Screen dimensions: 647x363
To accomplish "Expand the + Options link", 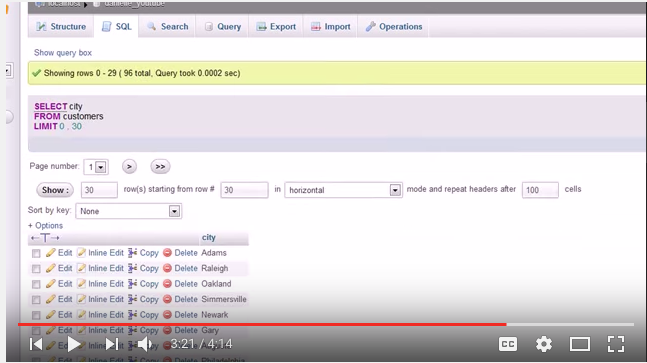I will coord(45,226).
